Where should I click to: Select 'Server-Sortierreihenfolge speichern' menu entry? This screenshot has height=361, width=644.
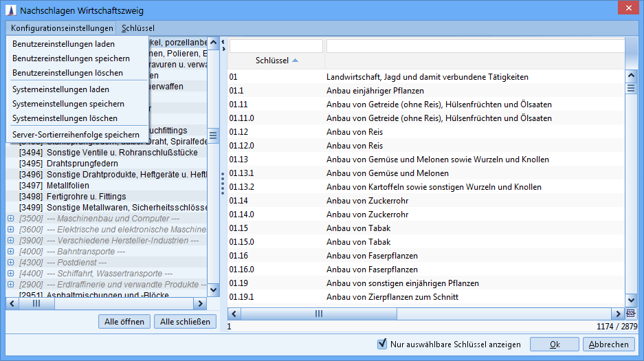[x=76, y=134]
